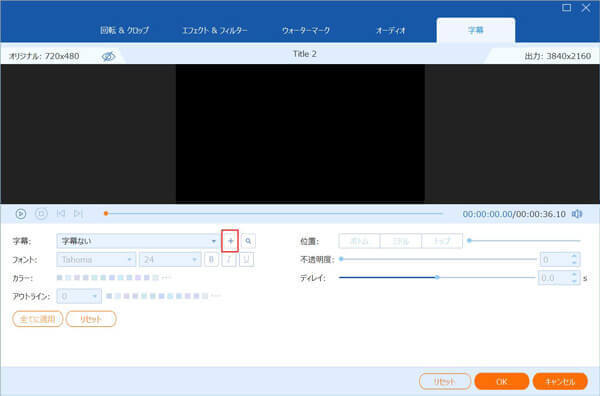Decrease the ディレイ value with down arrow
The image size is (600, 396).
pyautogui.click(x=574, y=281)
